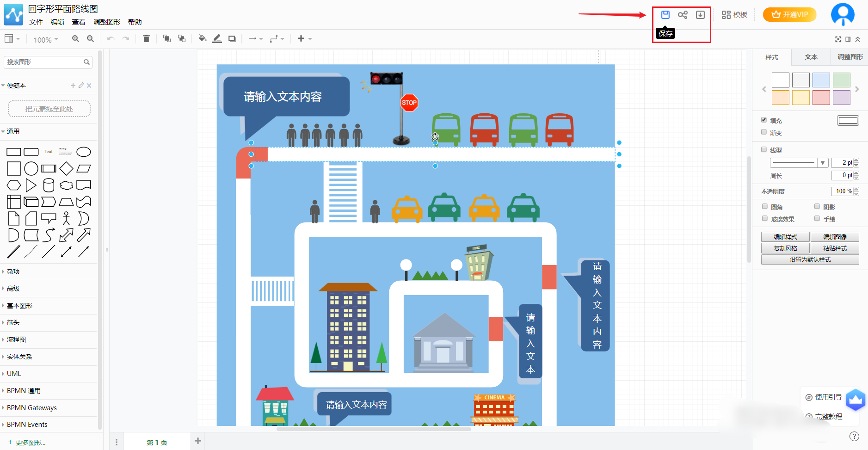Switch to the 文本 tab
Viewport: 868px width, 450px height.
click(811, 57)
